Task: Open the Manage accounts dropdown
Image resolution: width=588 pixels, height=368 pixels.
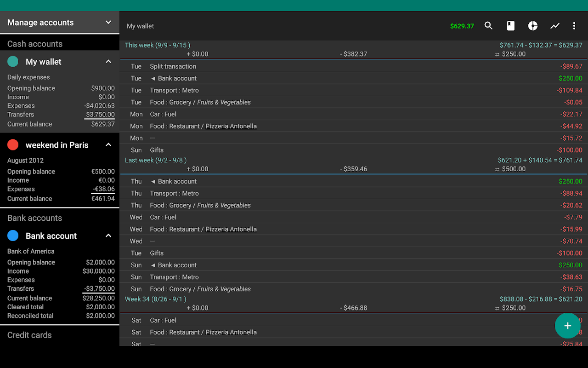Action: 60,22
